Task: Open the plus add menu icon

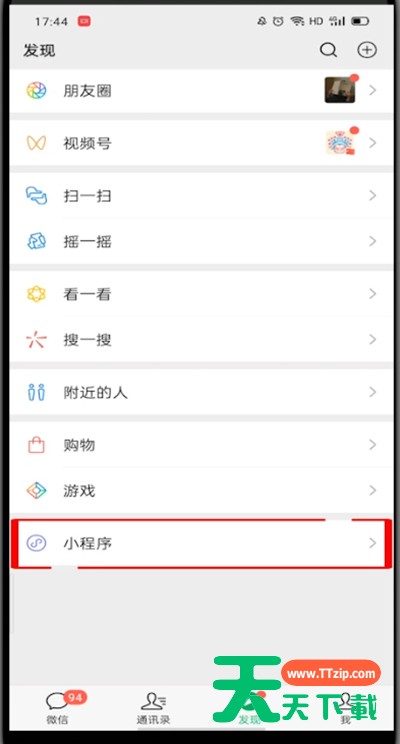Action: (x=367, y=50)
